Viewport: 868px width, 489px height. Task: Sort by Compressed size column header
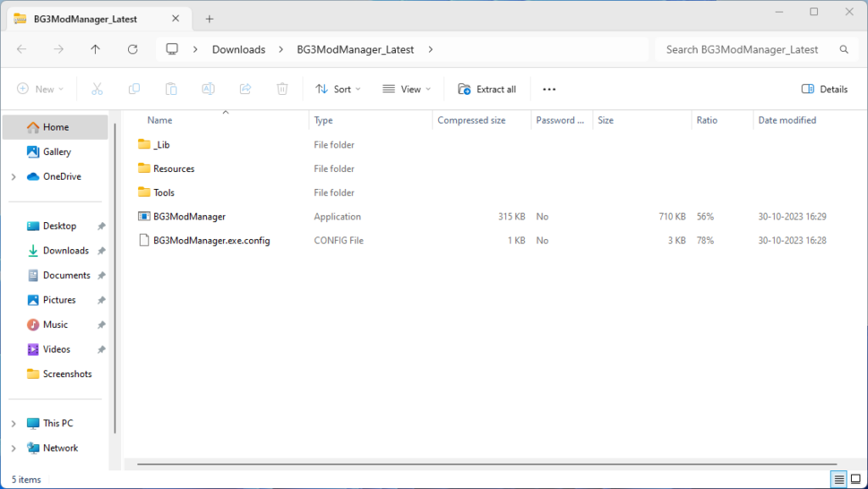point(471,120)
